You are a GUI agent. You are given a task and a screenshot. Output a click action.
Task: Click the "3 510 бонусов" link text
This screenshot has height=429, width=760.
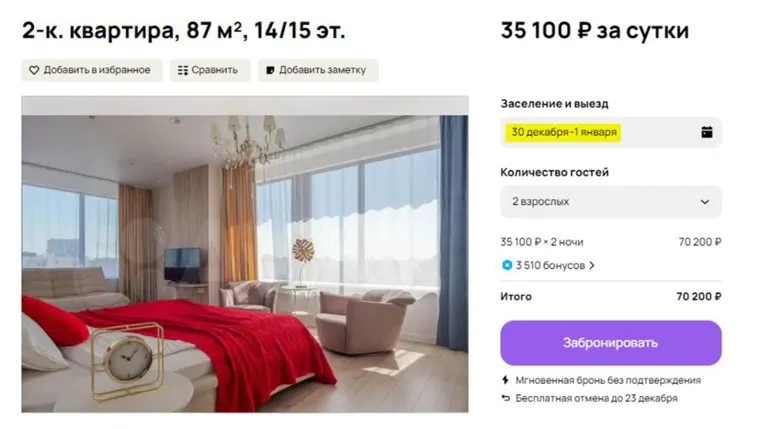(550, 265)
